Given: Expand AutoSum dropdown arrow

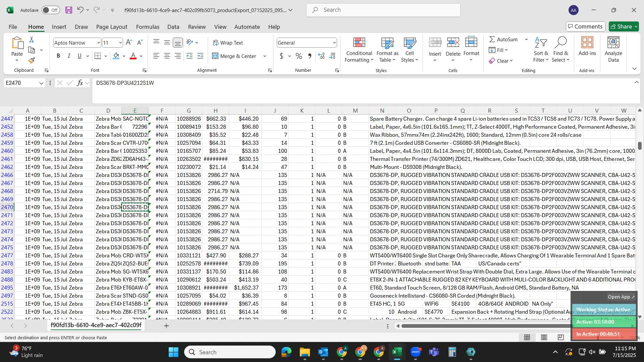Looking at the screenshot, I should [x=526, y=40].
